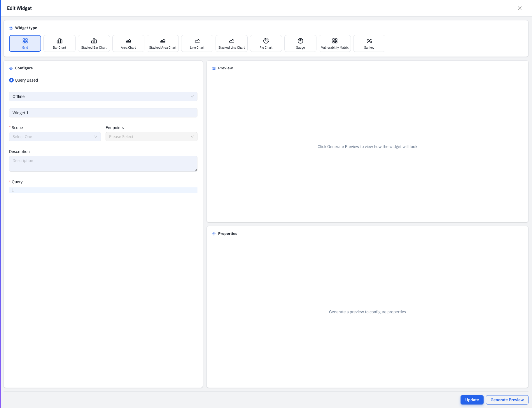This screenshot has width=532, height=408.
Task: Click the Generate Preview button
Action: click(x=507, y=400)
